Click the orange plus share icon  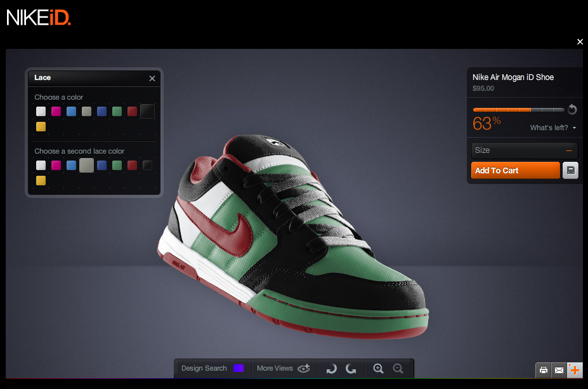coord(575,370)
